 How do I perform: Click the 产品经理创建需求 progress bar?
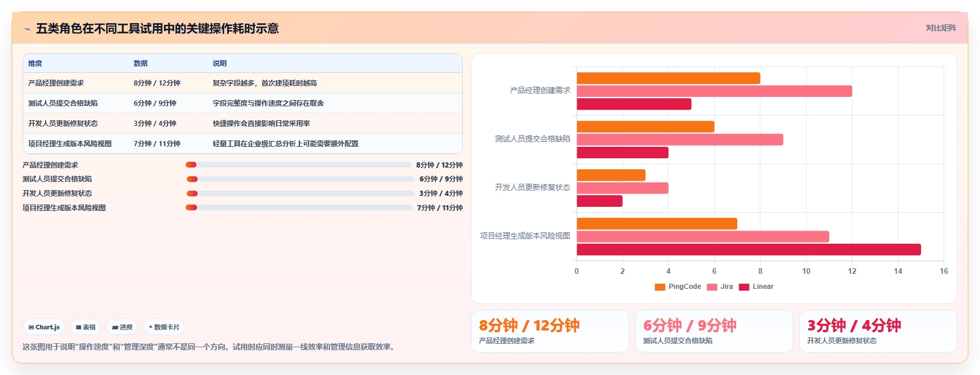point(298,165)
